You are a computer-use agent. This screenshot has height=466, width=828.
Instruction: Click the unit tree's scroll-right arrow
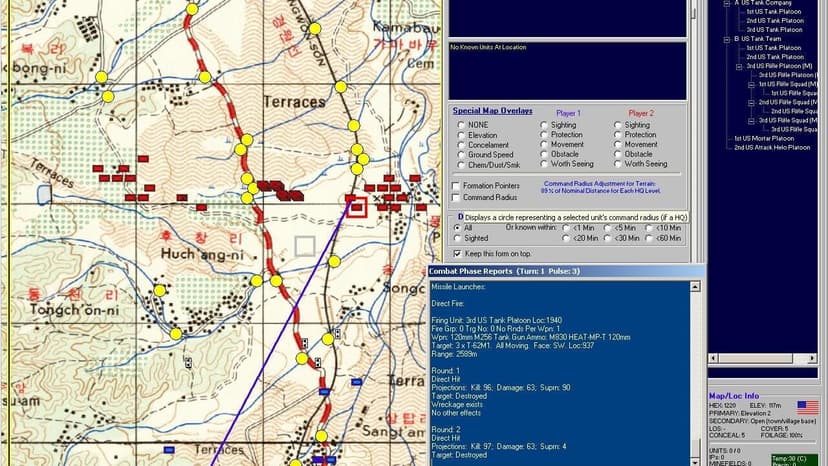[x=812, y=358]
